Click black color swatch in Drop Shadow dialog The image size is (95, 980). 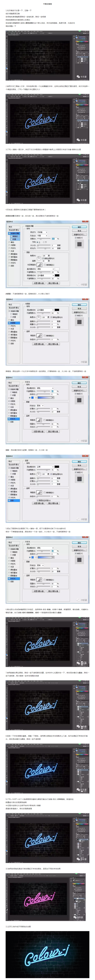57,467
